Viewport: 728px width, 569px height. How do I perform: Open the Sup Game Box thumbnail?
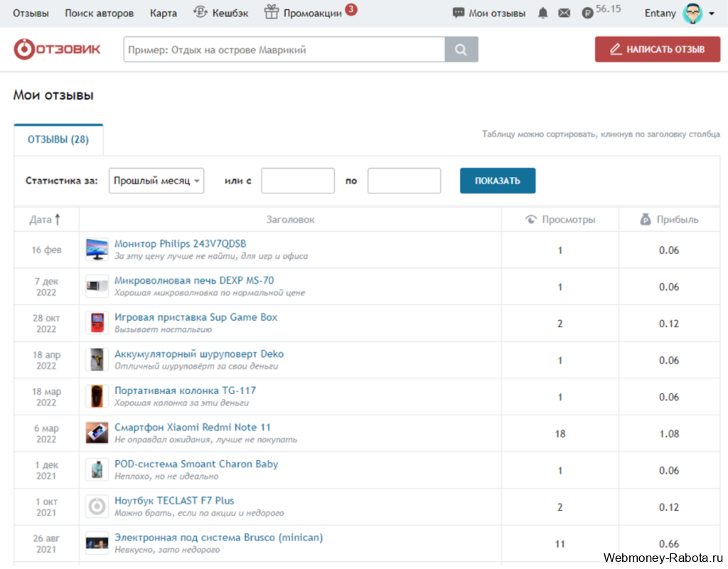(97, 323)
